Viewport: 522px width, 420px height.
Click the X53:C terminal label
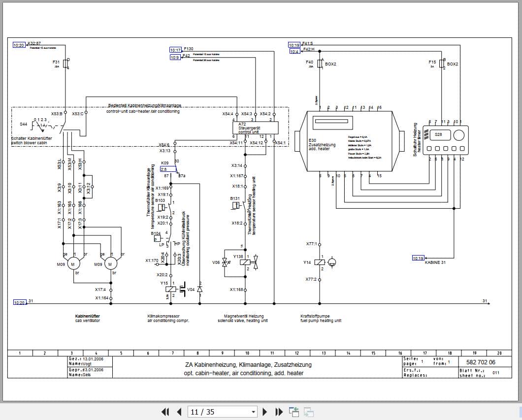(78, 113)
